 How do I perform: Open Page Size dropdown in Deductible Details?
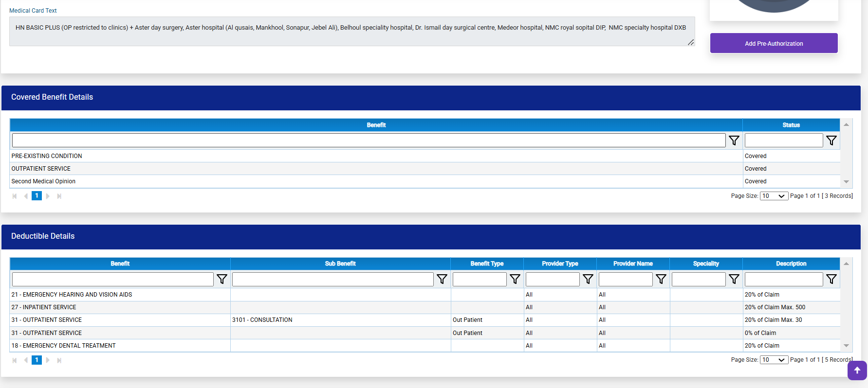click(774, 360)
